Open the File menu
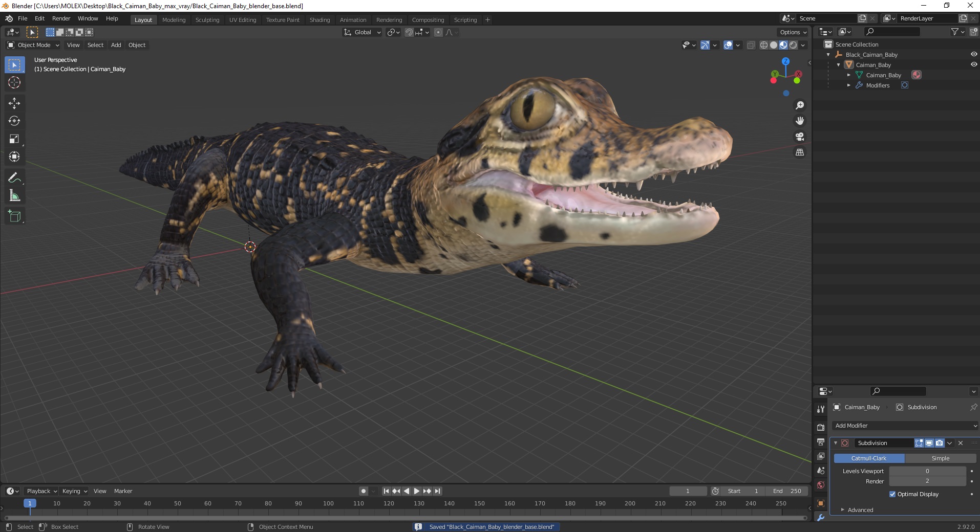Screen dimensions: 980x532 pos(23,18)
